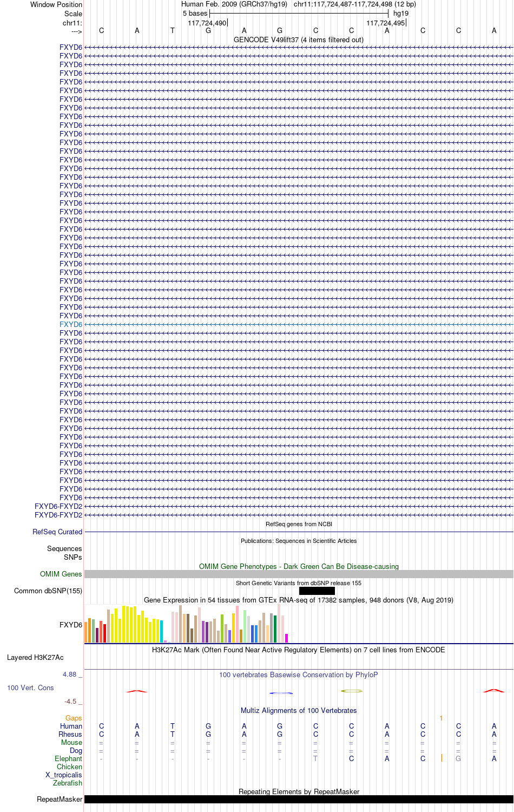The height and width of the screenshot is (812, 514).
Task: Click the T base in the Elephant row
Action: (x=315, y=758)
